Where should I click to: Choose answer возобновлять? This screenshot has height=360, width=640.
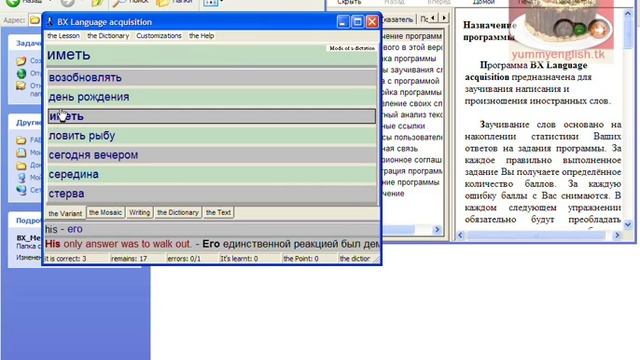click(212, 78)
